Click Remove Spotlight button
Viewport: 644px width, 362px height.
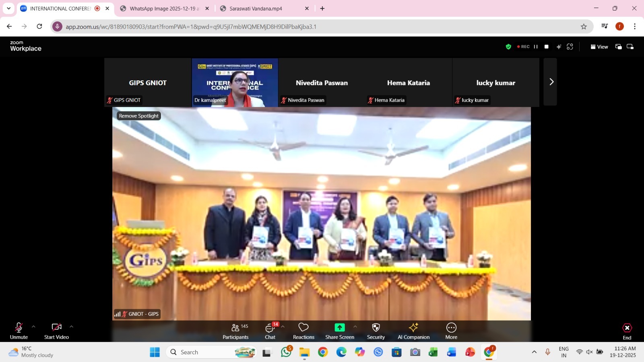point(139,116)
